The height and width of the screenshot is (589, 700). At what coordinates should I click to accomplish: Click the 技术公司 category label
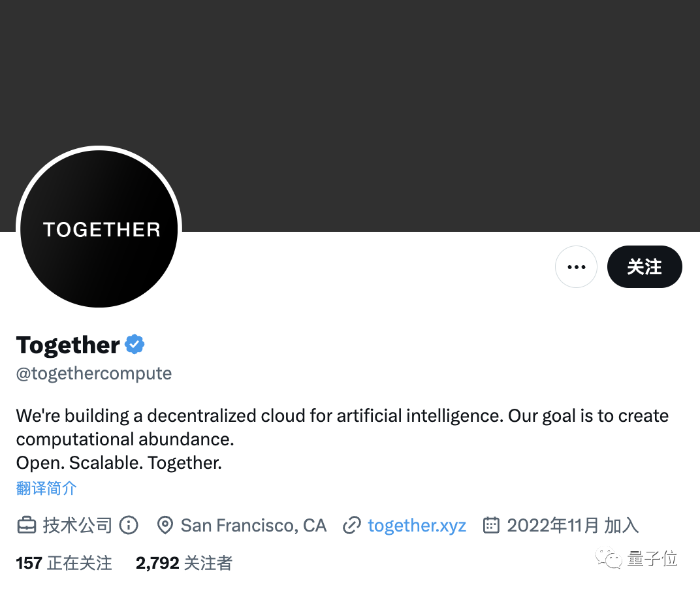[78, 525]
